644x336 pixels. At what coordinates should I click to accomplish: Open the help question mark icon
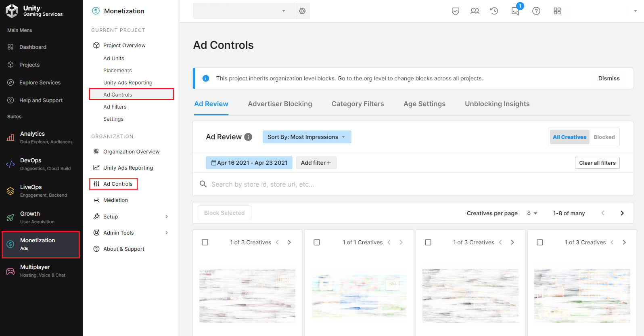point(536,11)
